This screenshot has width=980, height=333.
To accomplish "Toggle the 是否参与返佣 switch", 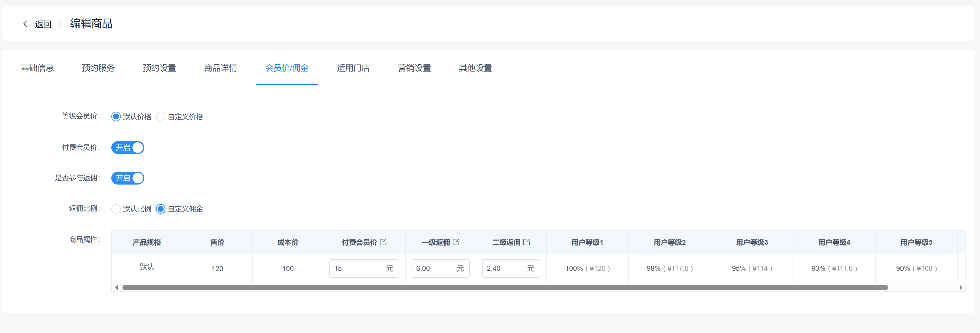I will [x=127, y=178].
